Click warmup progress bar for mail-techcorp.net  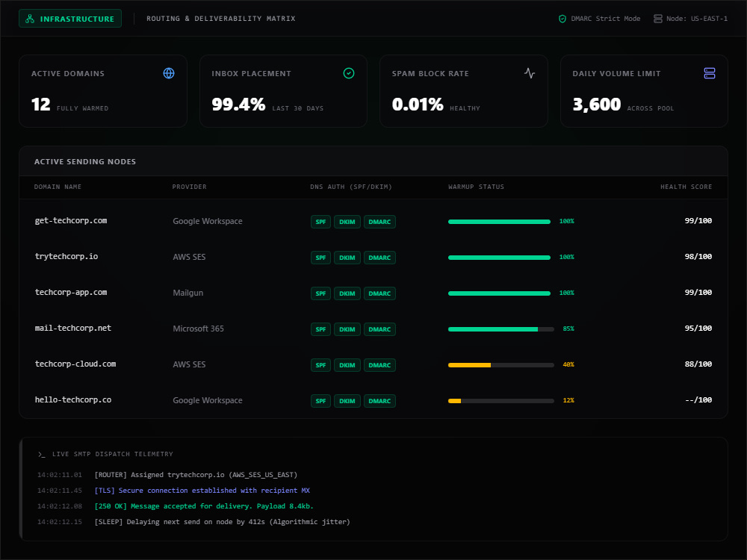click(x=501, y=329)
